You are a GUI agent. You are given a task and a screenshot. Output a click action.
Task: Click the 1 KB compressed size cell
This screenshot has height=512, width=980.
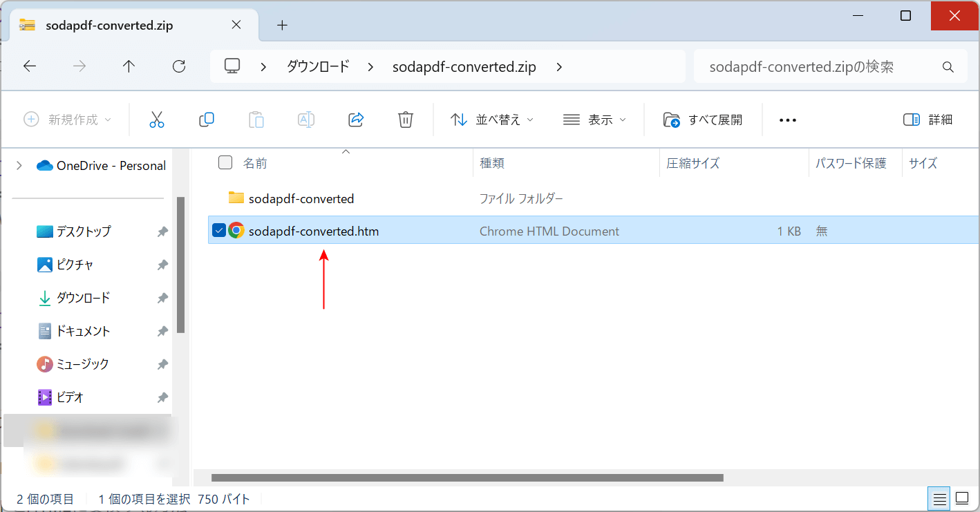[789, 231]
